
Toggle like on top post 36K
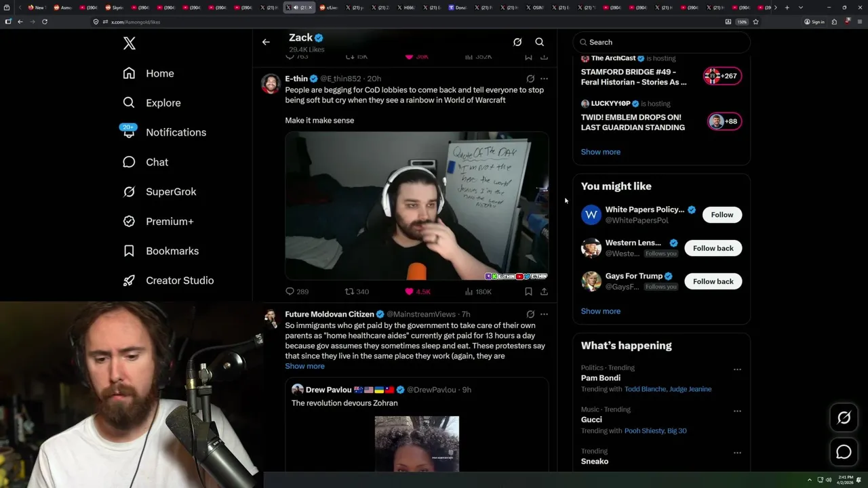[x=416, y=57]
